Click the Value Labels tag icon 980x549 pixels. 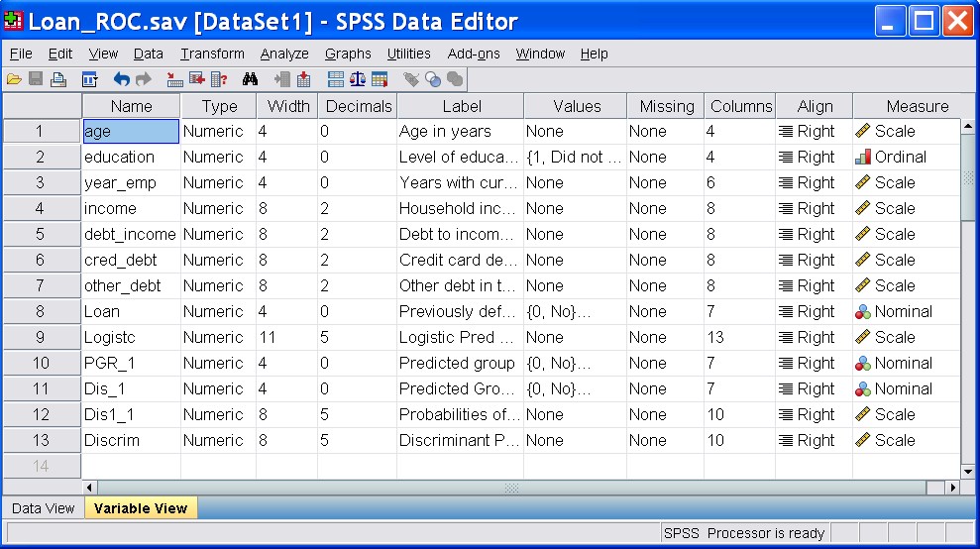click(x=410, y=79)
